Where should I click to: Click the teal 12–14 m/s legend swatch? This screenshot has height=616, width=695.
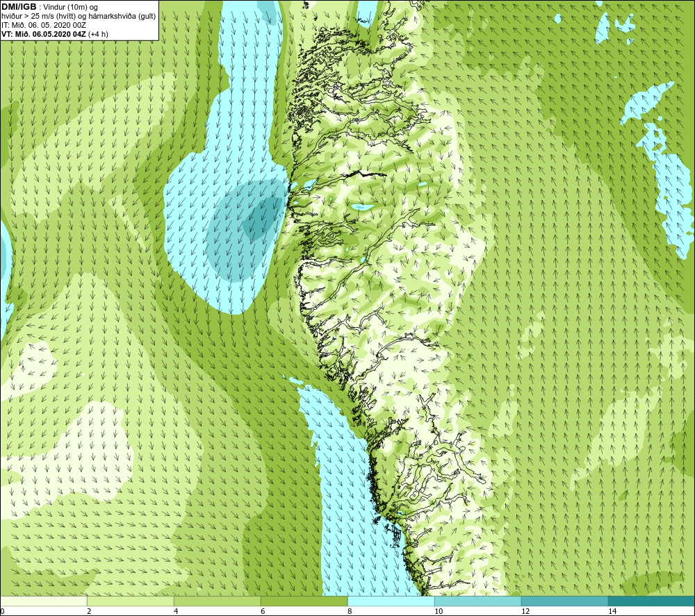click(x=564, y=601)
